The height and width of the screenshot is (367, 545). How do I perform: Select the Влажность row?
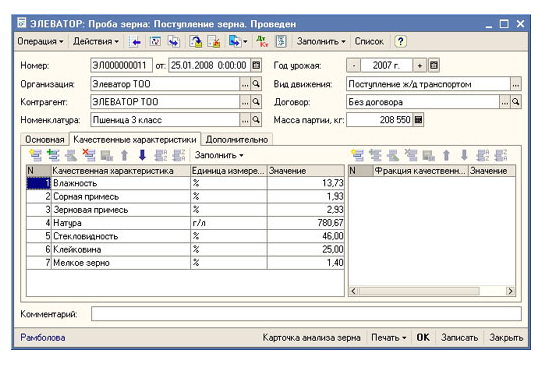[185, 183]
